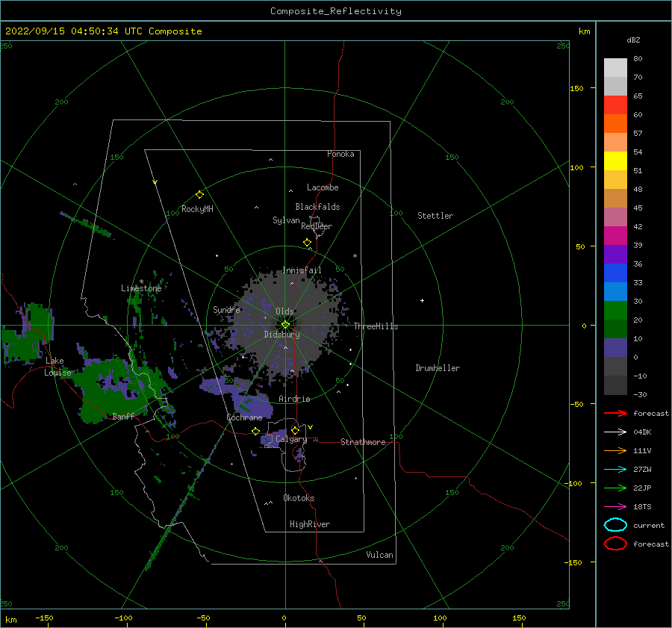Select the HighRiver label

pyautogui.click(x=310, y=524)
